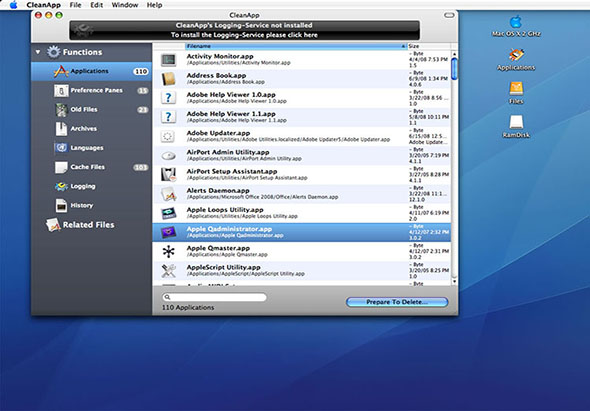Click 'Old Files' label in sidebar
Image resolution: width=590 pixels, height=411 pixels.
(x=84, y=110)
